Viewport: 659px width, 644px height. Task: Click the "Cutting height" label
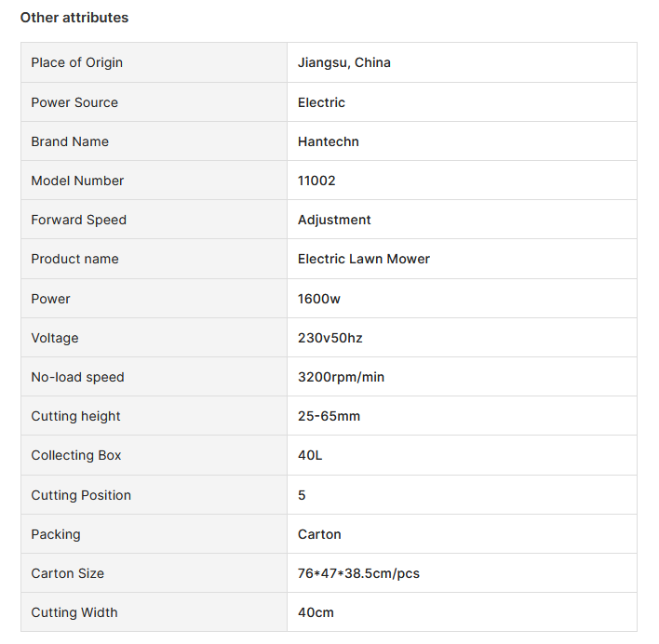pos(76,416)
